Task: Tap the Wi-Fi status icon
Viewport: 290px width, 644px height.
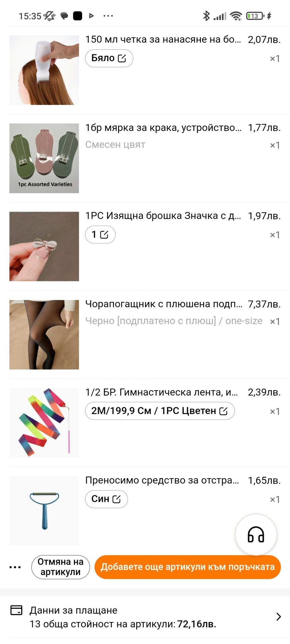Action: pyautogui.click(x=236, y=16)
